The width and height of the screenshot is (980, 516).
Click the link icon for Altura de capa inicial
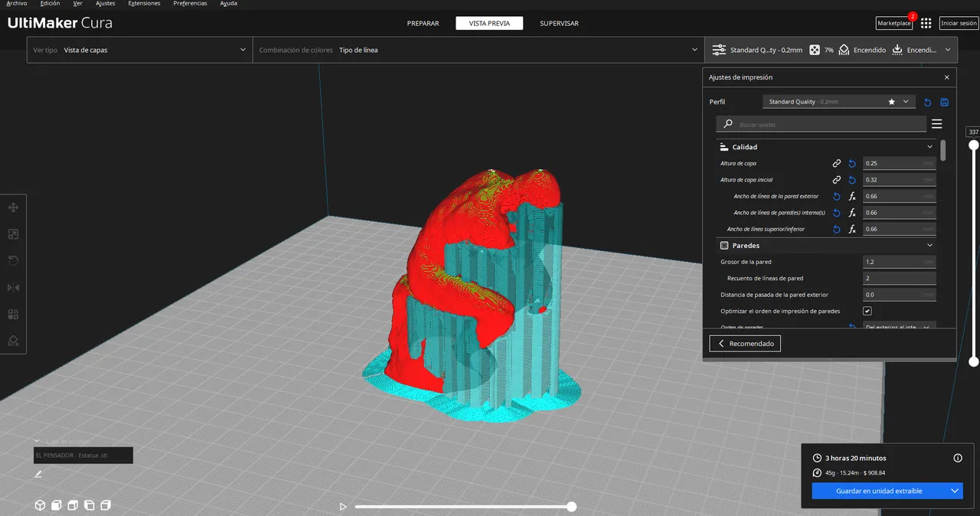[x=837, y=180]
